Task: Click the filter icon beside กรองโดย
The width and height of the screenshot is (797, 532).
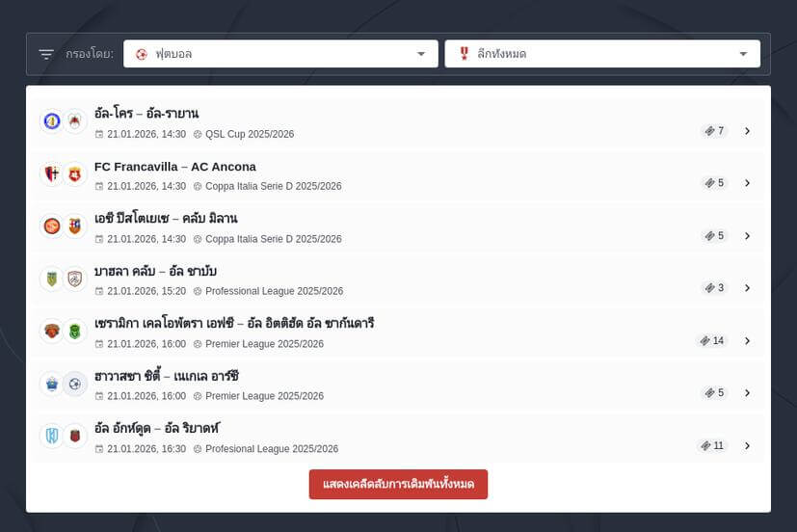Action: coord(46,54)
